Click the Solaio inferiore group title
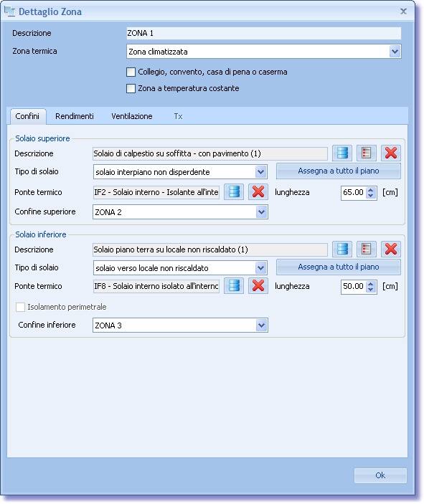Screen dimensions: 424x504 41,234
